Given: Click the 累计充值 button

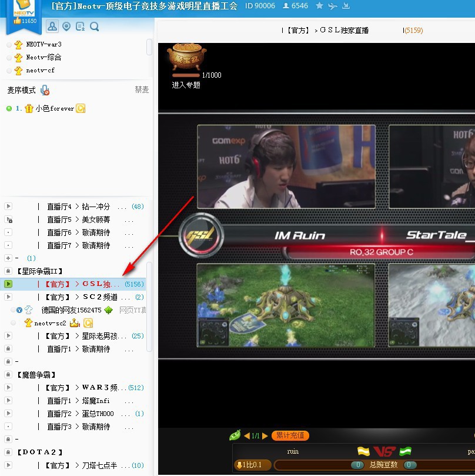Looking at the screenshot, I should click(290, 435).
